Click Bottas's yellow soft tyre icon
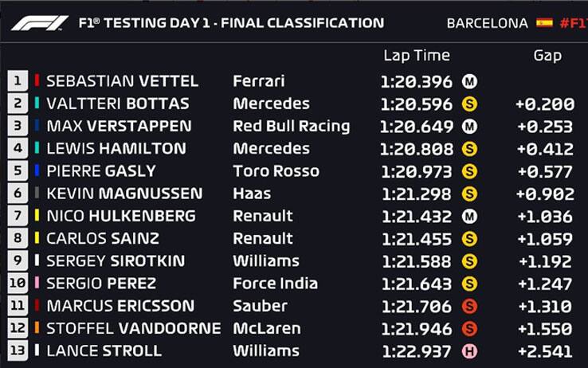This screenshot has width=588, height=368. pos(469,104)
